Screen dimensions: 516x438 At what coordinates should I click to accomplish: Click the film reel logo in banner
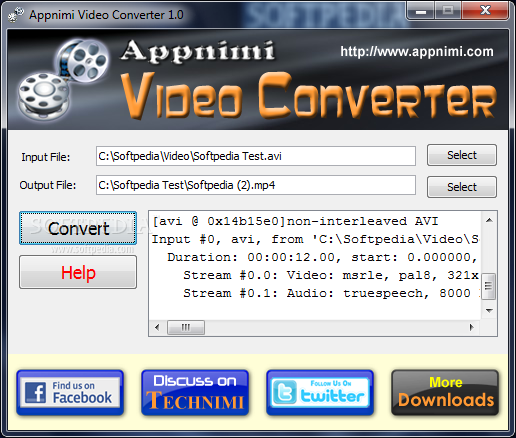pyautogui.click(x=63, y=79)
